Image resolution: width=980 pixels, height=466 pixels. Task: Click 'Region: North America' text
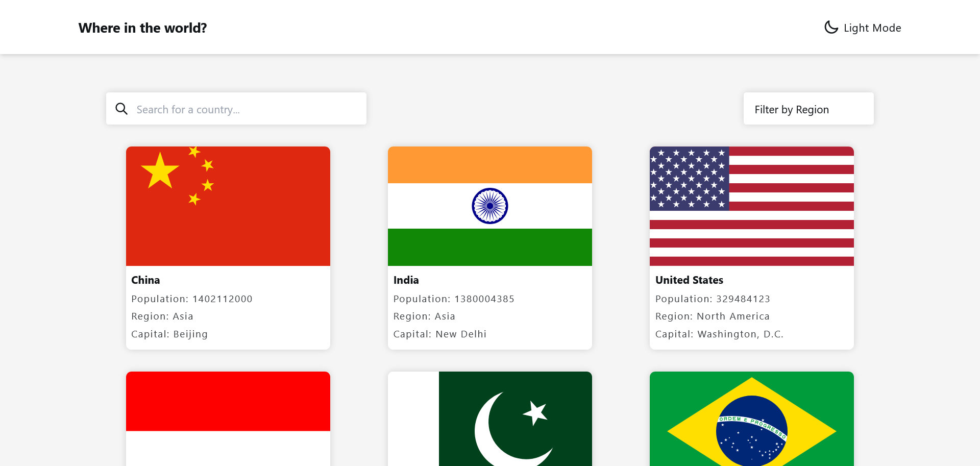pyautogui.click(x=713, y=316)
